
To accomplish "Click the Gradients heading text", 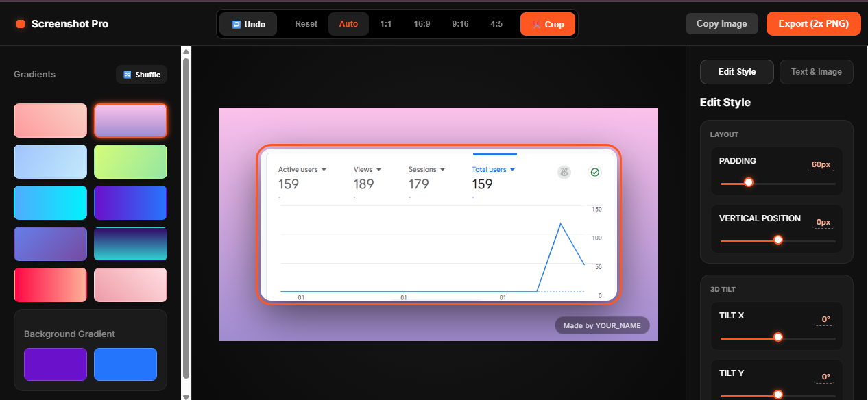I will (34, 74).
